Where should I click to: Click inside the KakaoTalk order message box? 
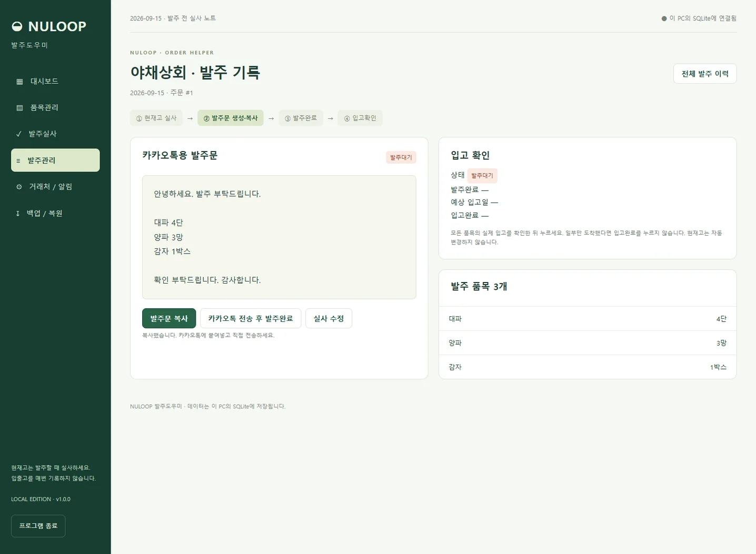pyautogui.click(x=279, y=237)
